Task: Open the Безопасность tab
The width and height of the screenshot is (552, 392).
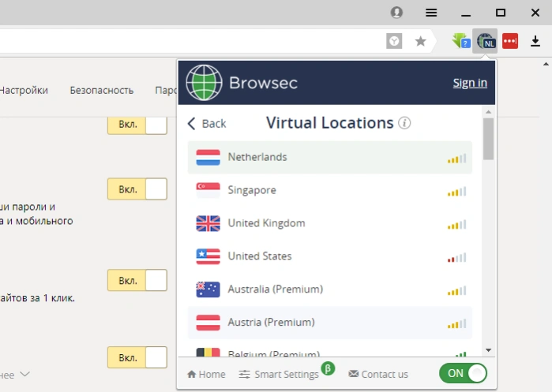Action: (x=102, y=91)
